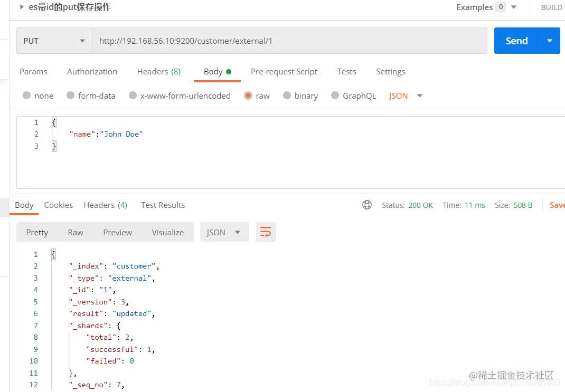The image size is (565, 392).
Task: Click the Size 508 B value
Action: coord(523,205)
